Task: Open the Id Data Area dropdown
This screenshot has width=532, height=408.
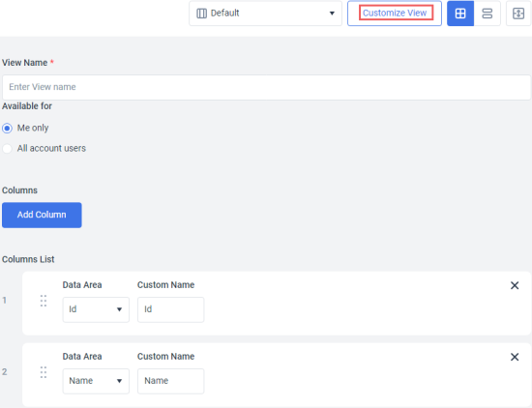Action: (96, 309)
